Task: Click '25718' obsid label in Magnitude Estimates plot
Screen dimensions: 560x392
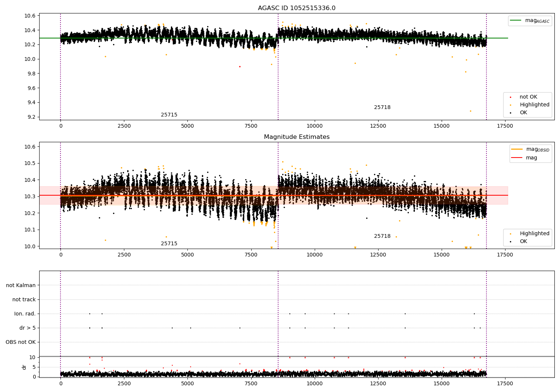Action: 382,236
